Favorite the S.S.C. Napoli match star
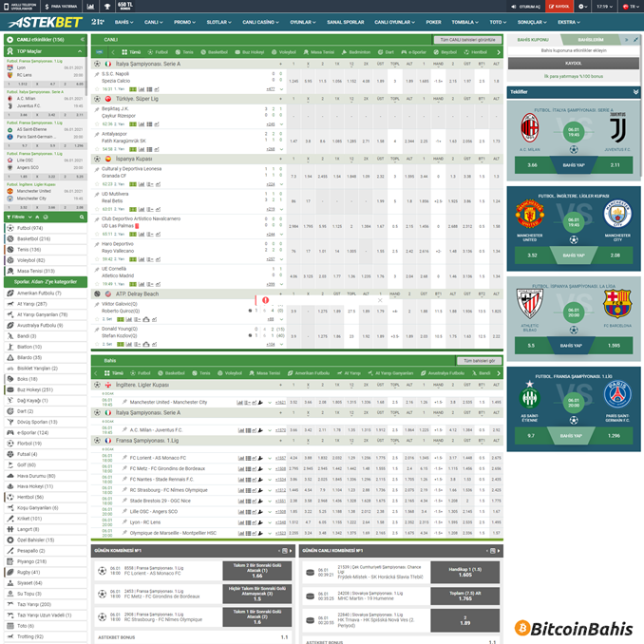Viewport: 644px width, 644px height. (97, 89)
